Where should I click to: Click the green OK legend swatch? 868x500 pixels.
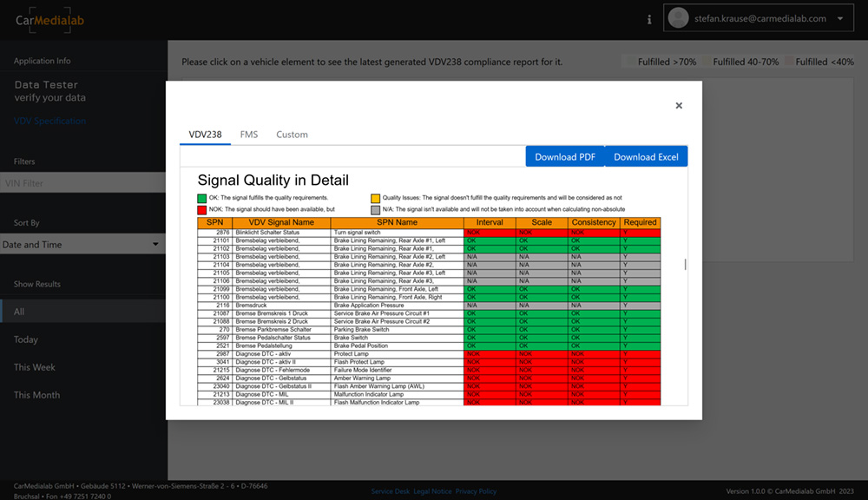tap(201, 198)
